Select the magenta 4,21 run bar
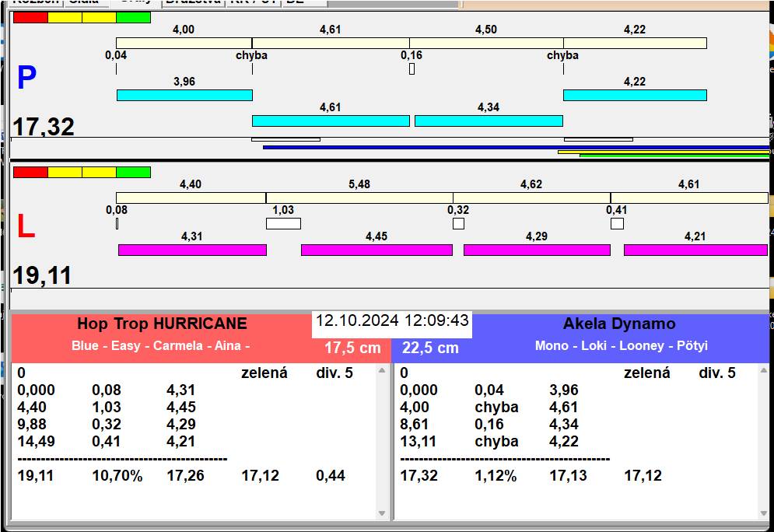774x532 pixels. (x=695, y=250)
